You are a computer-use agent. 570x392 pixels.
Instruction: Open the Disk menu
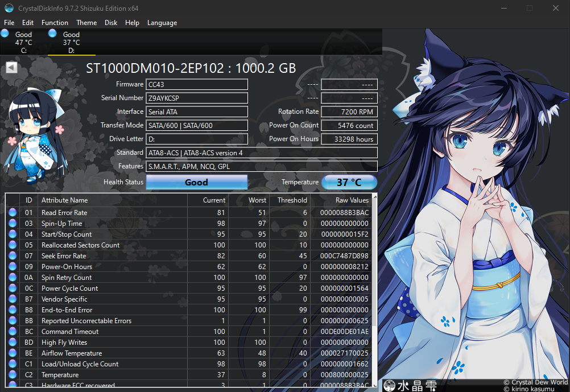[111, 23]
